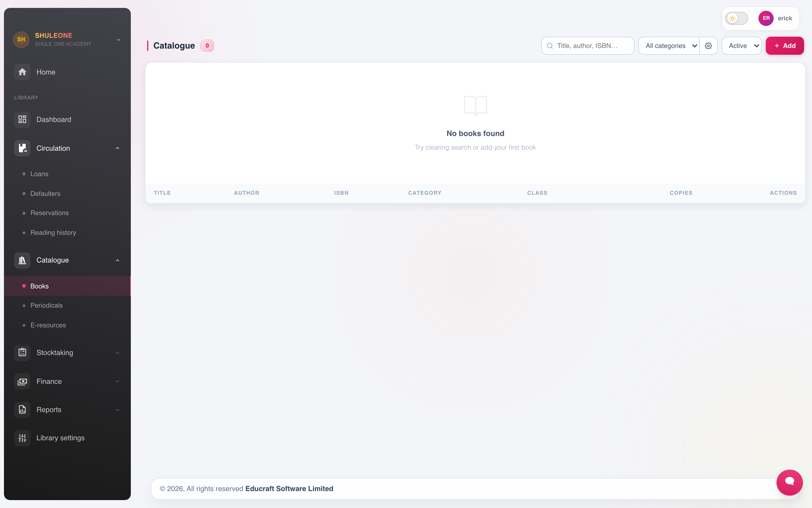Open the Active status dropdown
The width and height of the screenshot is (812, 508).
(742, 46)
